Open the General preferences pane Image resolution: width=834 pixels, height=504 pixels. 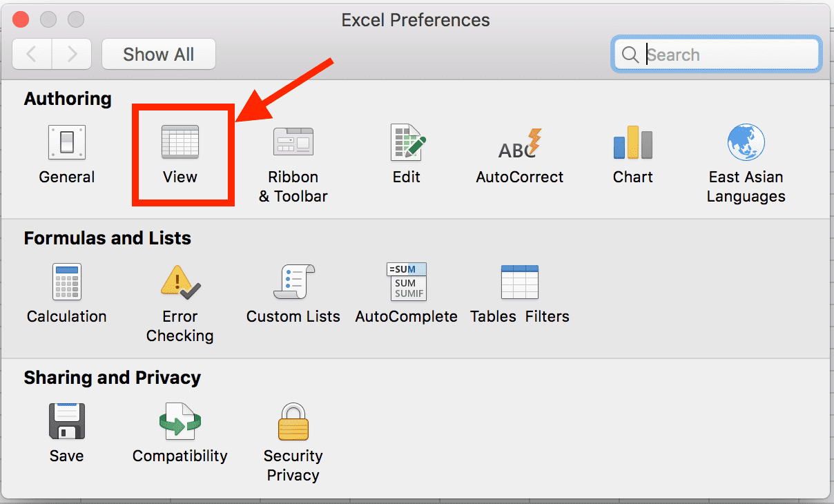[67, 143]
